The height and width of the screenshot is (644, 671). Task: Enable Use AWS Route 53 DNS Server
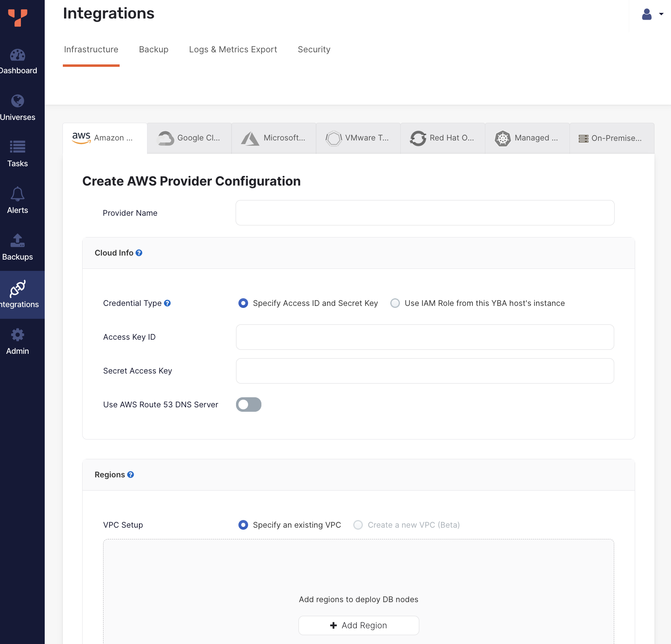[x=249, y=405]
